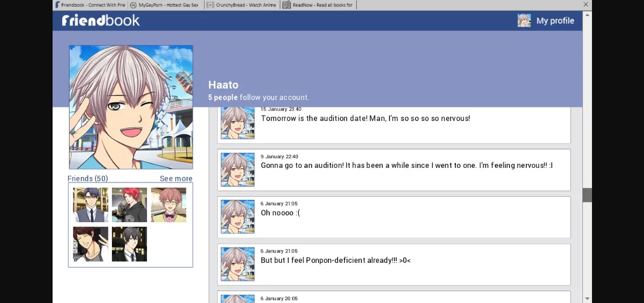644x303 pixels.
Task: Select the friend with glasses and dark suit
Action: [90, 205]
